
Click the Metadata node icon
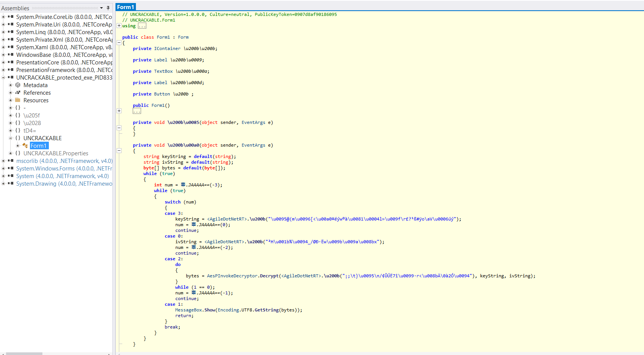(18, 85)
